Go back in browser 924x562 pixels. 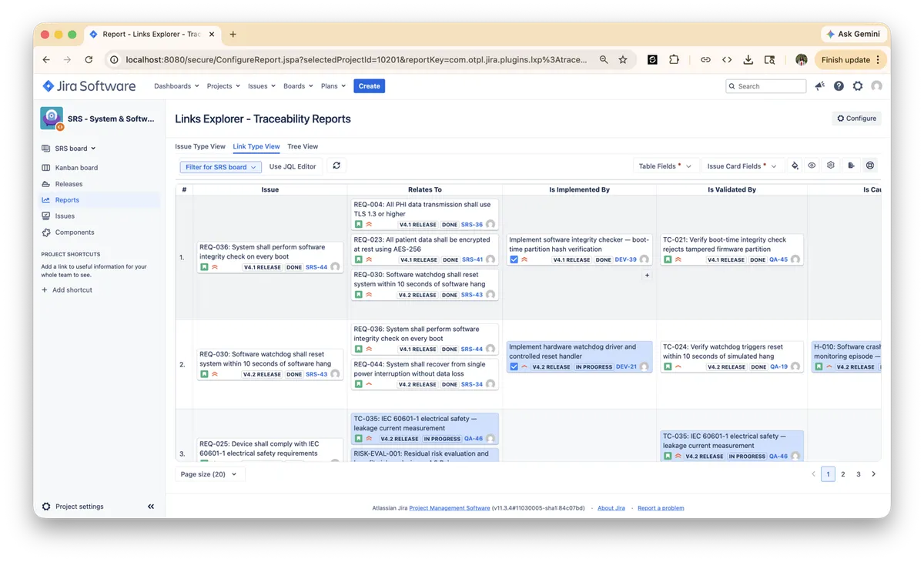(x=46, y=59)
